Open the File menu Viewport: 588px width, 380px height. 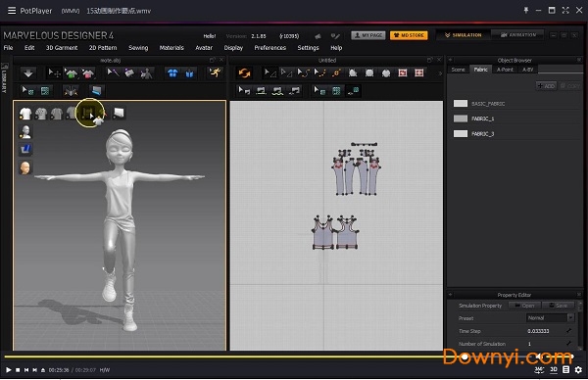coord(8,48)
